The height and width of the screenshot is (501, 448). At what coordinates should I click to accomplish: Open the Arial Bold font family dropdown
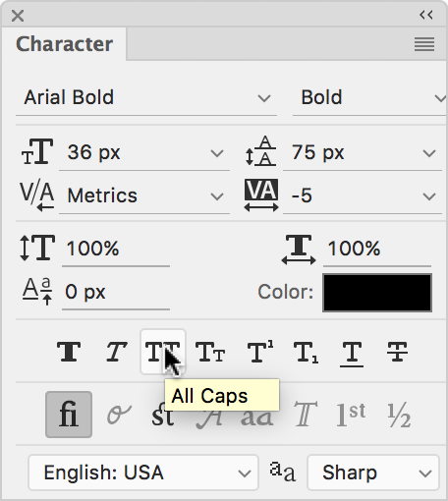[x=146, y=97]
